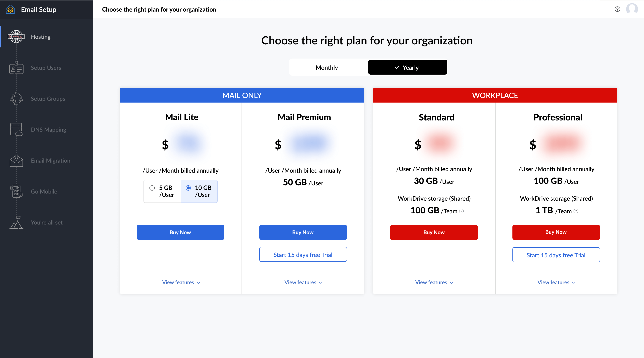Expand View features under Standard plan
The width and height of the screenshot is (644, 358).
pyautogui.click(x=433, y=282)
